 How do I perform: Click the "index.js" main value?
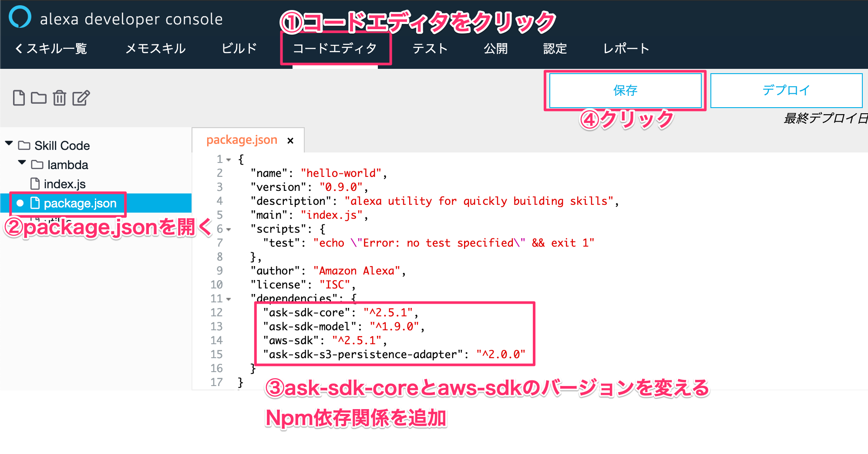pyautogui.click(x=331, y=215)
